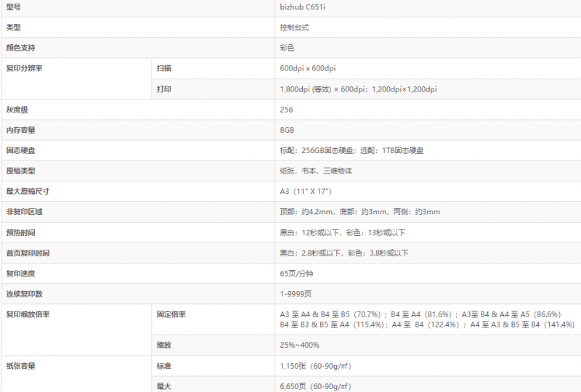
Task: Click the 扫描 sub-label
Action: click(164, 68)
